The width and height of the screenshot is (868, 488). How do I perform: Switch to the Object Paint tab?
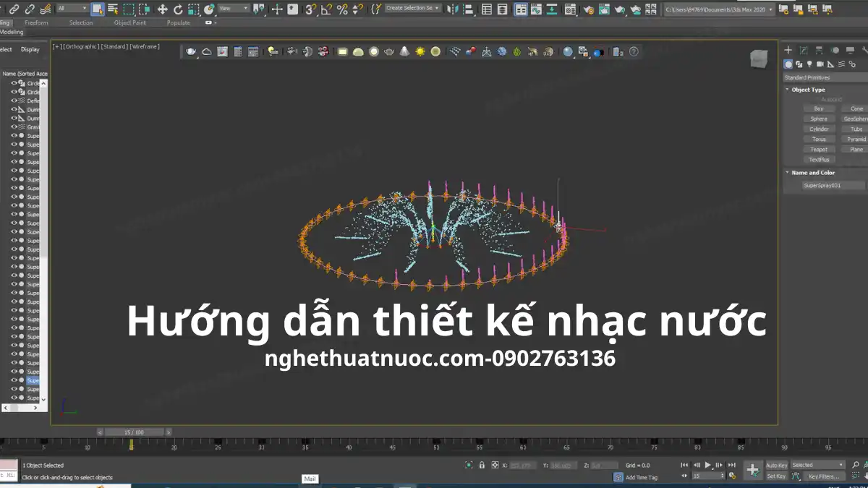pyautogui.click(x=130, y=23)
